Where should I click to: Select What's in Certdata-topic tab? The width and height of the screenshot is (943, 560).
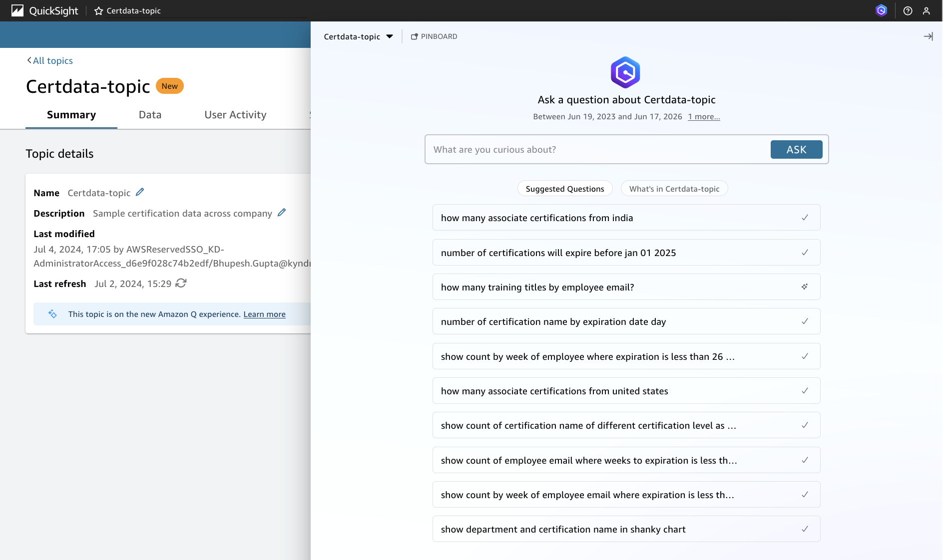coord(674,189)
